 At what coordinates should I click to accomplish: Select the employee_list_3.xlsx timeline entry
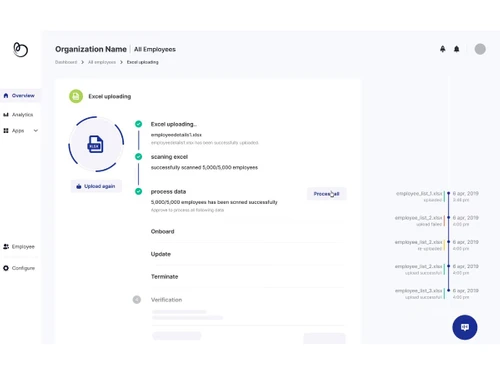(437, 294)
